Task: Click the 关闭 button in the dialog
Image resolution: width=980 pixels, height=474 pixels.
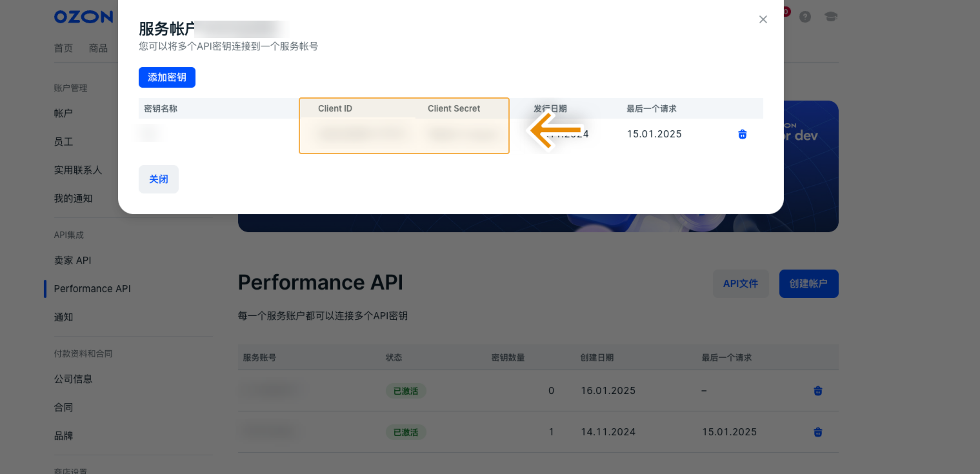Action: tap(159, 179)
